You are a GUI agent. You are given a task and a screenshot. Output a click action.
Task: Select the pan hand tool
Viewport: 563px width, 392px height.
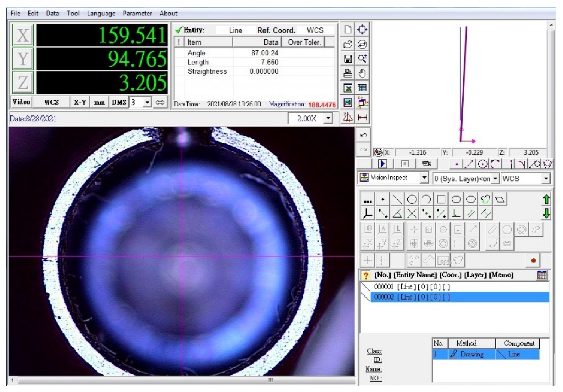click(362, 73)
